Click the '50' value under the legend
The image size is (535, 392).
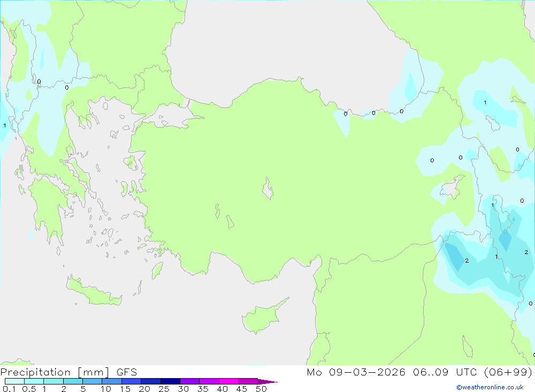point(262,389)
